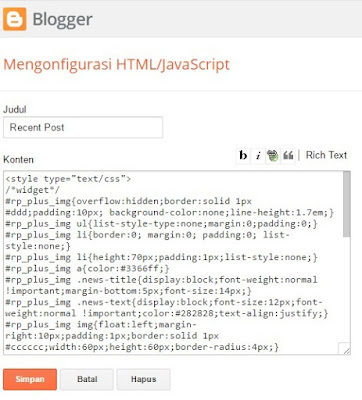Place cursor on the /*widget*/ comment line
The height and width of the screenshot is (400, 362).
[x=33, y=190]
